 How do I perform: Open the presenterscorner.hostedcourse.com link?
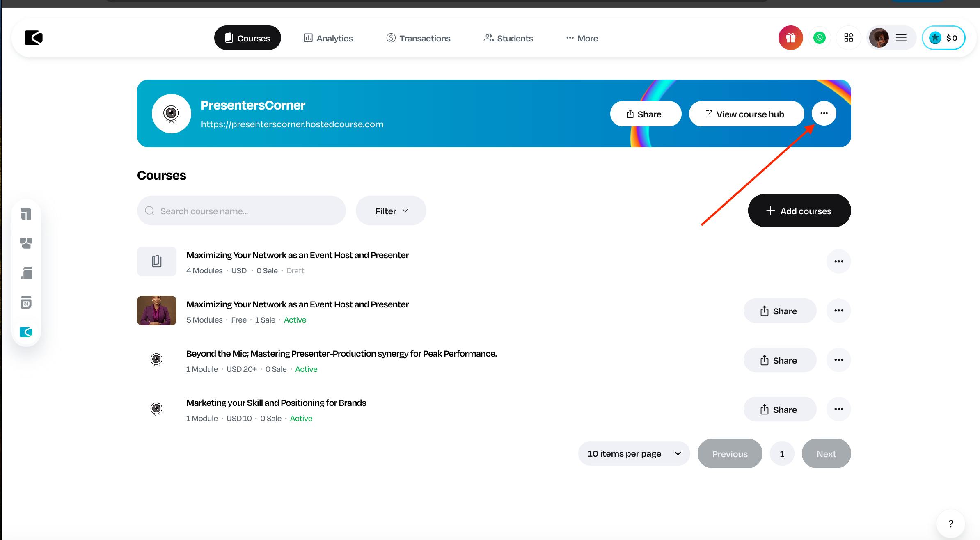tap(292, 124)
